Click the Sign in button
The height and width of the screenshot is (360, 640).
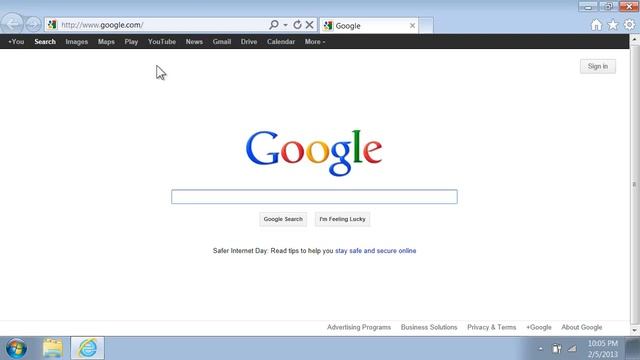pyautogui.click(x=598, y=66)
